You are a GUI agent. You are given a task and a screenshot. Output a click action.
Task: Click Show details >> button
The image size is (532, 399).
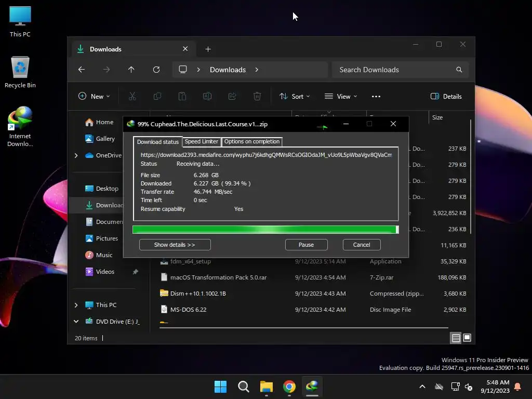pos(175,245)
